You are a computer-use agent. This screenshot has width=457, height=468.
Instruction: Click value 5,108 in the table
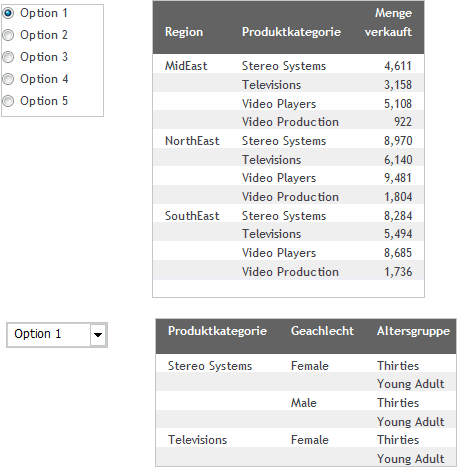(398, 104)
